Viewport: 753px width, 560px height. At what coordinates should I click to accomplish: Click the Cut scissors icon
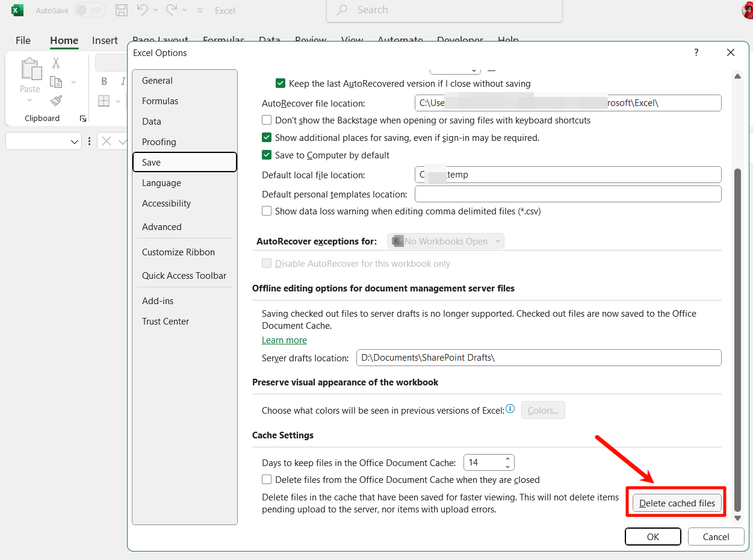(x=56, y=63)
